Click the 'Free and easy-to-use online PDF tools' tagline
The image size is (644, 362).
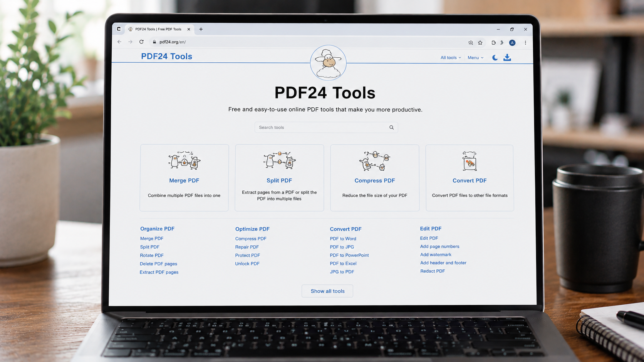pyautogui.click(x=325, y=110)
